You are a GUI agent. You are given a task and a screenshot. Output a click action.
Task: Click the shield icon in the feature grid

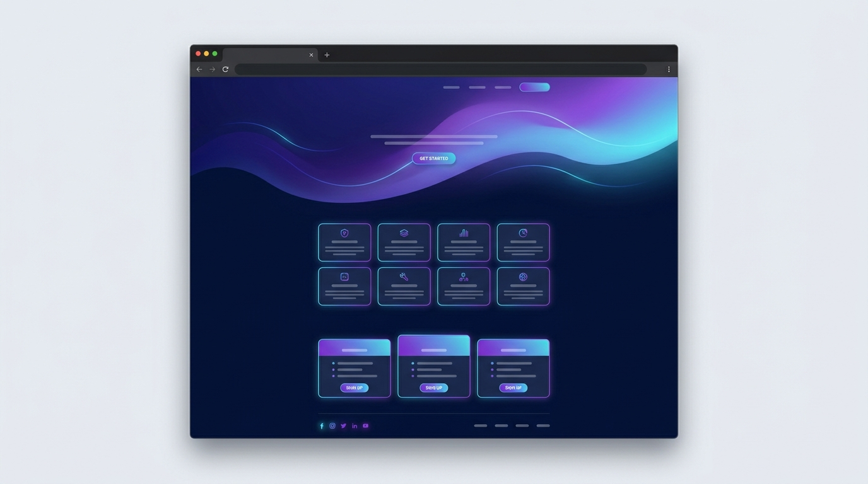344,233
